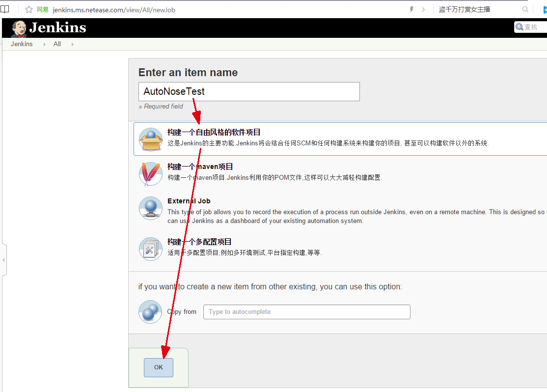Open the Jenkins breadcrumb link

[x=22, y=44]
